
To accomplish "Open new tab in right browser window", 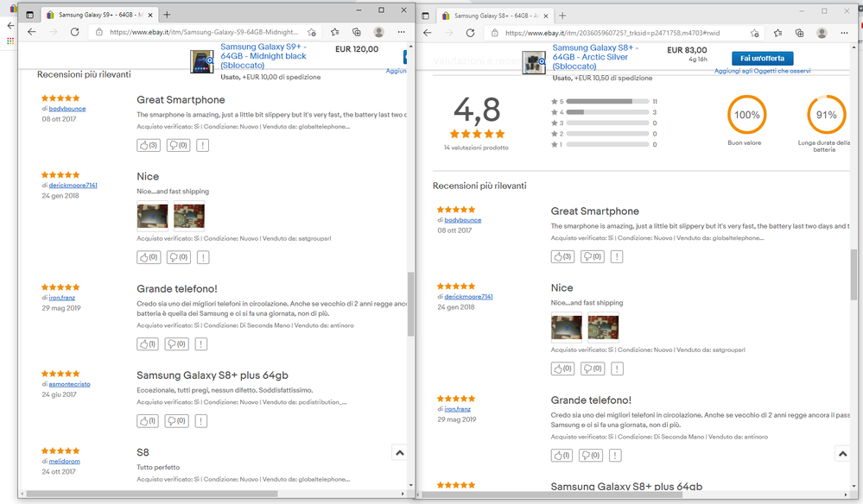I will click(x=562, y=16).
